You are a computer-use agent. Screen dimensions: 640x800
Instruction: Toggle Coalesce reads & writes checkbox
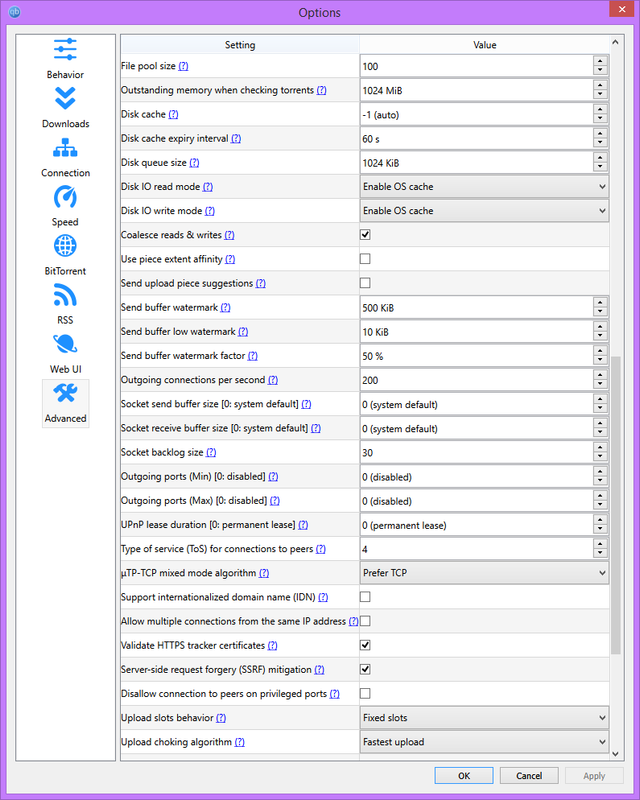pyautogui.click(x=365, y=235)
